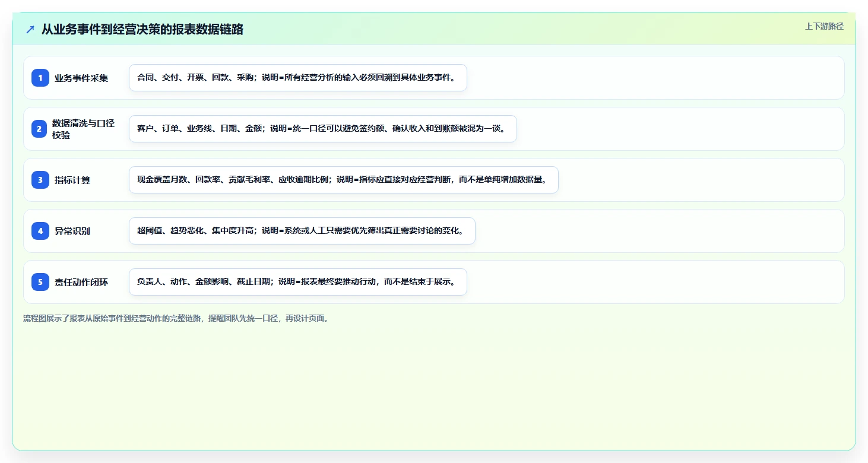
Task: Click the 上下游路径 label
Action: (x=824, y=26)
